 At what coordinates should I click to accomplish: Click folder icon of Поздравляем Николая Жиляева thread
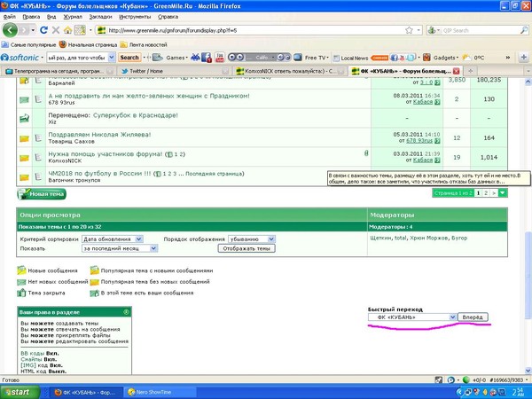coord(24,138)
